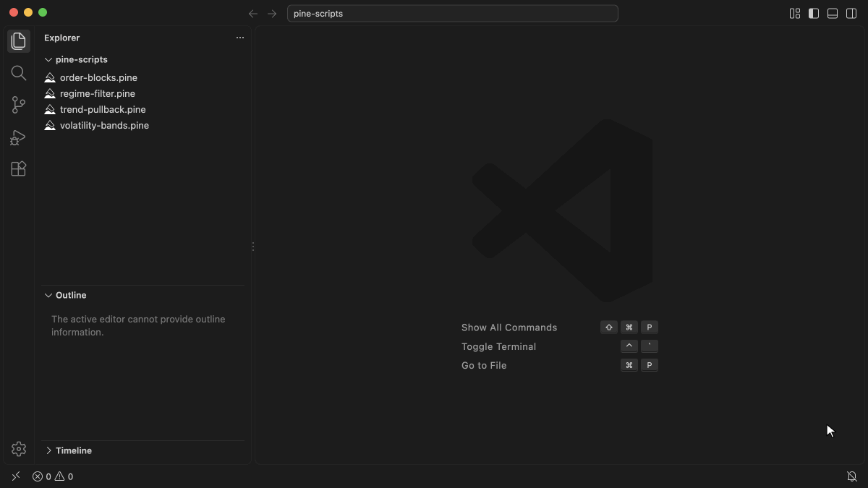The width and height of the screenshot is (868, 488).
Task: Close the window with red button
Action: pyautogui.click(x=14, y=12)
